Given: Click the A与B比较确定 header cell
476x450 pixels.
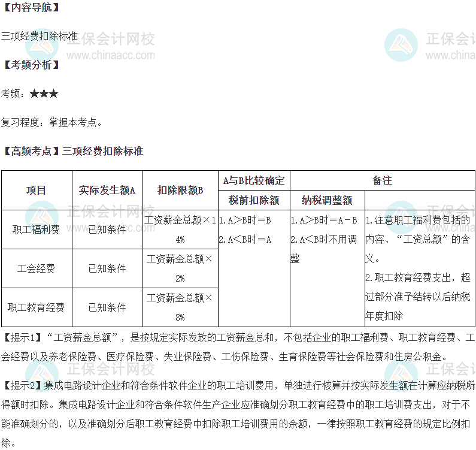Looking at the screenshot, I should tap(254, 180).
